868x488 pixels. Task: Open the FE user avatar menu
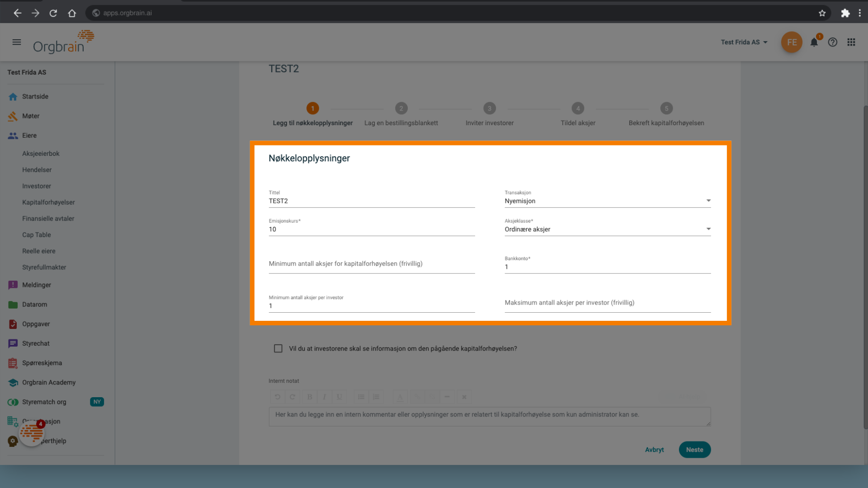(x=792, y=42)
